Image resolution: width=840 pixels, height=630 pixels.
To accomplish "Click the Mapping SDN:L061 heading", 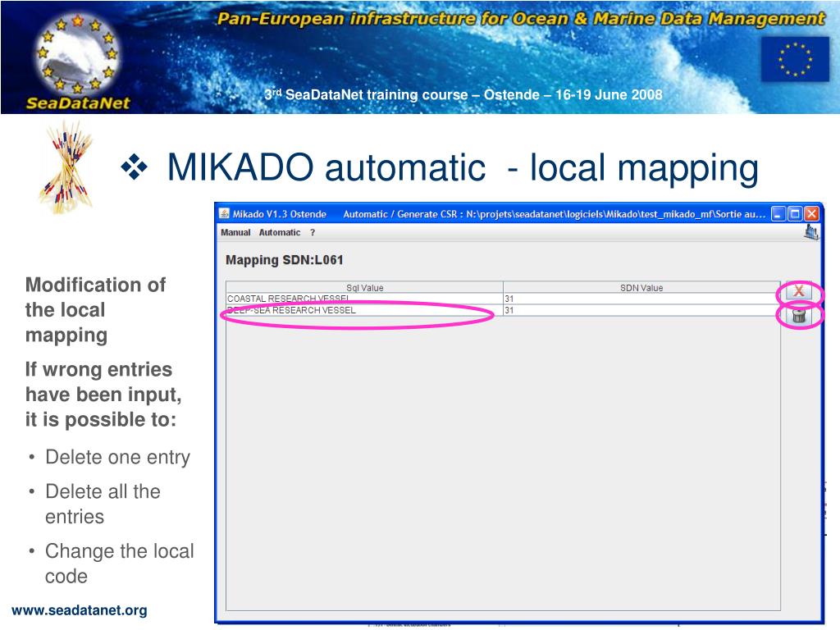I will pyautogui.click(x=285, y=260).
